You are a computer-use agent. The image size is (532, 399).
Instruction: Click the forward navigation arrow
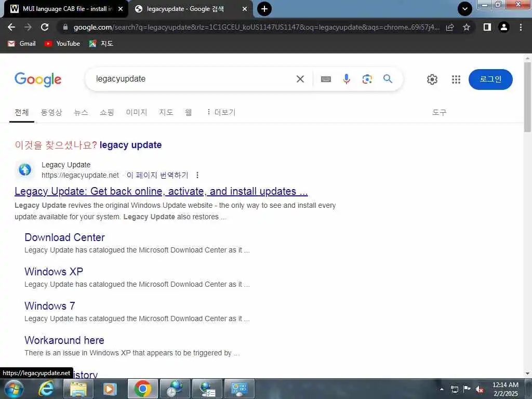pyautogui.click(x=28, y=27)
